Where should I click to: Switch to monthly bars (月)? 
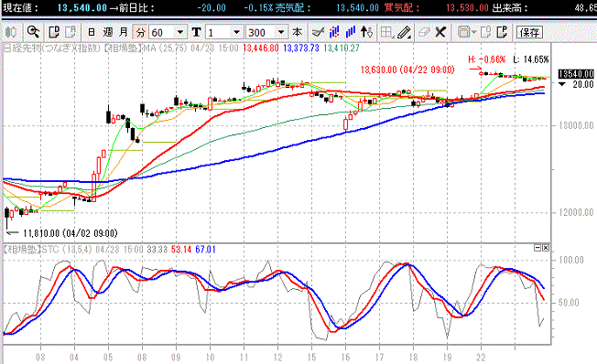[x=124, y=32]
